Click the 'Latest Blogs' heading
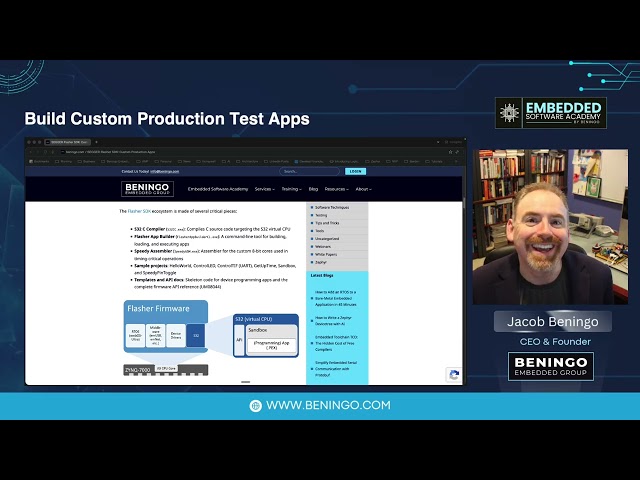Screen dimensions: 640x480 [x=322, y=276]
